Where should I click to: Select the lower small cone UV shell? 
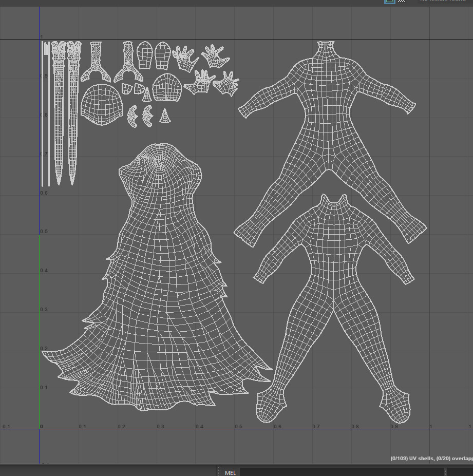[x=165, y=116]
